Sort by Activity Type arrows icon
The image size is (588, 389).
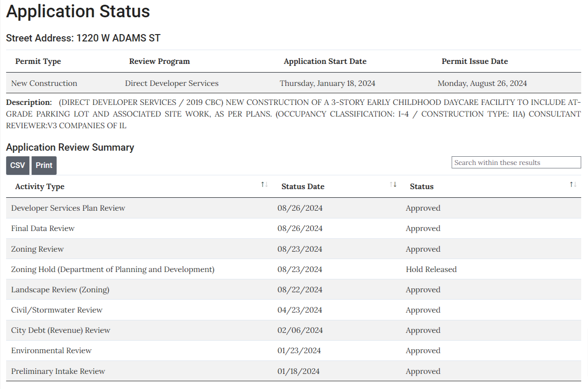click(264, 185)
